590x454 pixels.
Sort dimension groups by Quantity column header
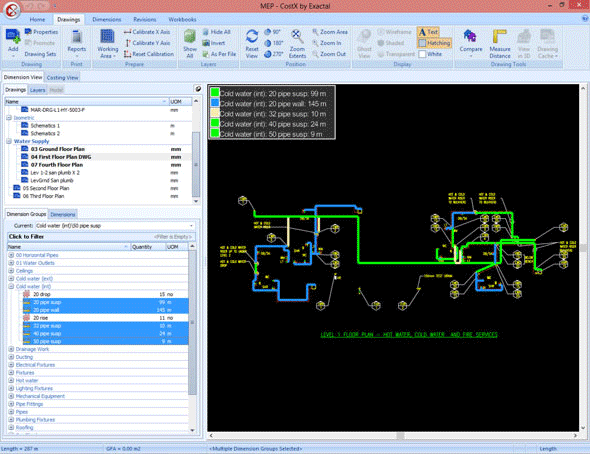click(148, 247)
